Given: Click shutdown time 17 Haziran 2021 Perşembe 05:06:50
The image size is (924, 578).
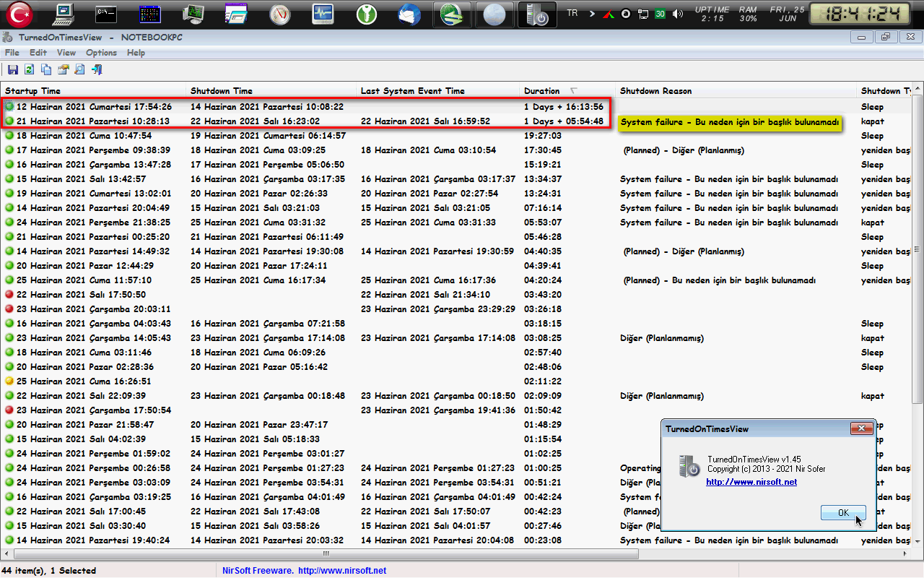Looking at the screenshot, I should point(269,165).
